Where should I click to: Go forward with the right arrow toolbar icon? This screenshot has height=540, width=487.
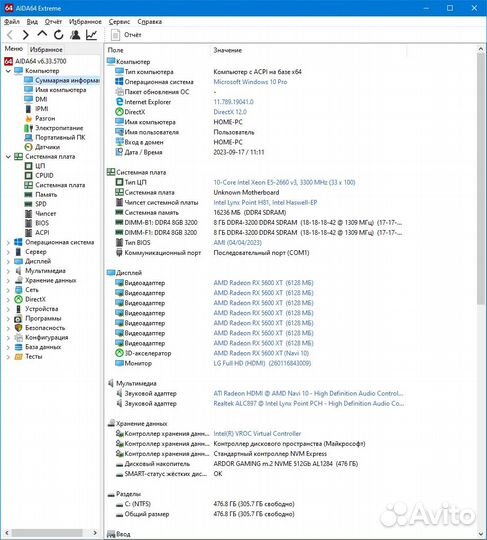point(25,35)
